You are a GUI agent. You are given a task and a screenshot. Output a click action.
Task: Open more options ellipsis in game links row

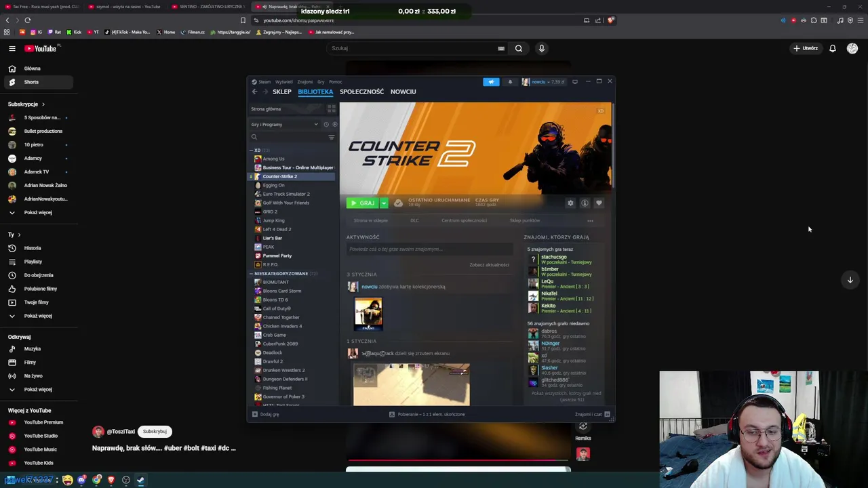click(x=590, y=221)
